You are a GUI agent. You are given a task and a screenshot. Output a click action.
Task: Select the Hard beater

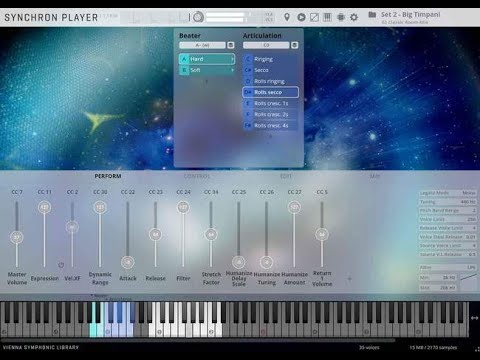click(207, 59)
